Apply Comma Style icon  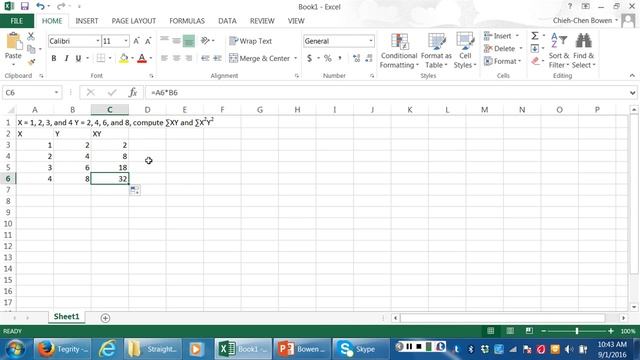point(340,58)
